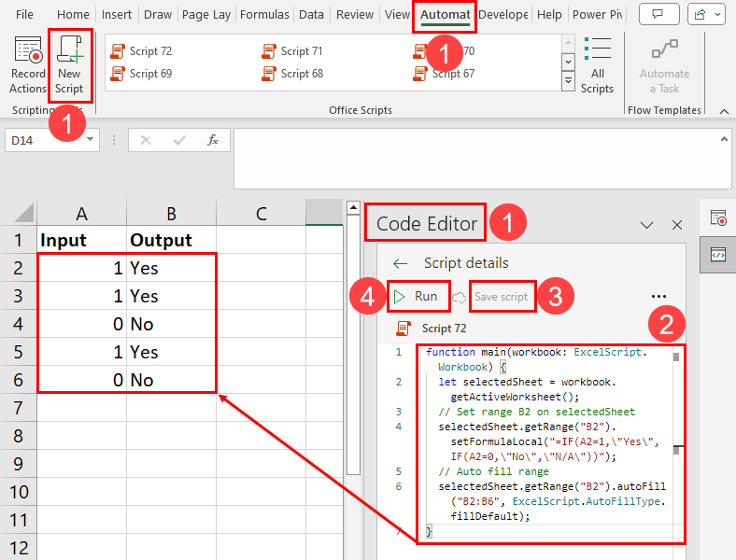Switch to the Draw tab
The image size is (736, 560).
coord(158,15)
